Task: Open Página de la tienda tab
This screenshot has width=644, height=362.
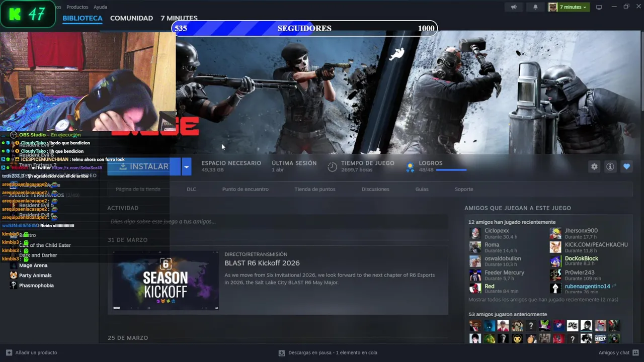Action: pos(138,189)
